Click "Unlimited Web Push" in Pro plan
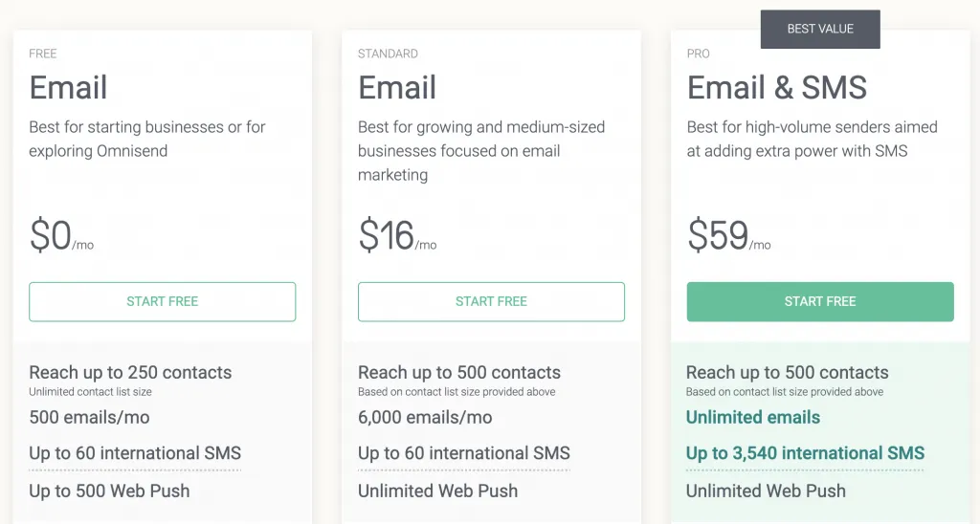 (x=766, y=491)
